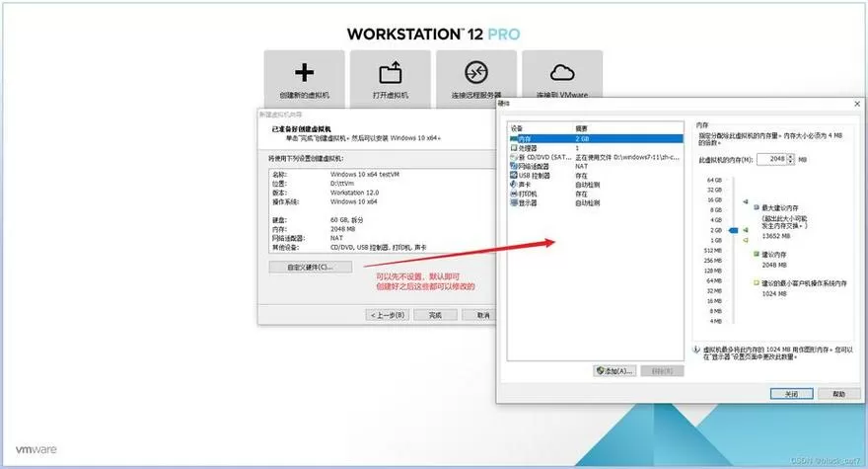Select the 内存 memory device in hardware list
Viewport: 868px width, 469px height.
tap(596, 138)
